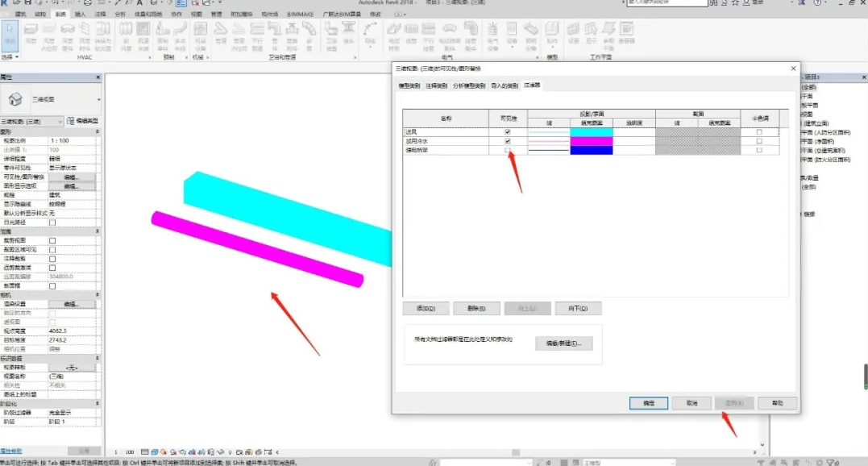The image size is (868, 466).
Task: Select the Plumbing Fixture tool
Action: (x=331, y=36)
